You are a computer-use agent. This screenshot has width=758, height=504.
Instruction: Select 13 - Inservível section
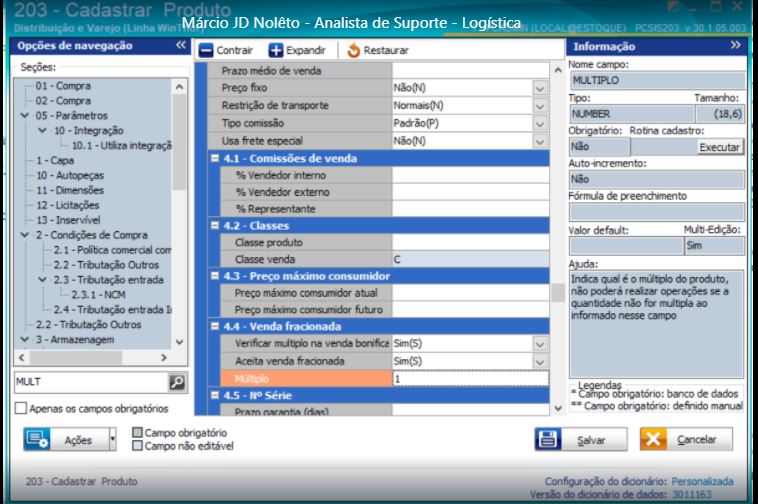pos(68,220)
